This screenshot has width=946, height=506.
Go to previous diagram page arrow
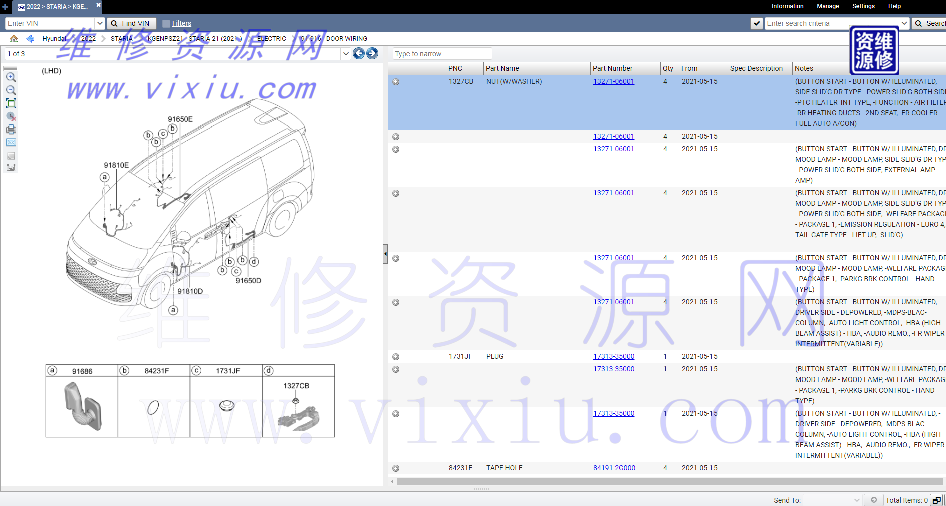point(359,53)
